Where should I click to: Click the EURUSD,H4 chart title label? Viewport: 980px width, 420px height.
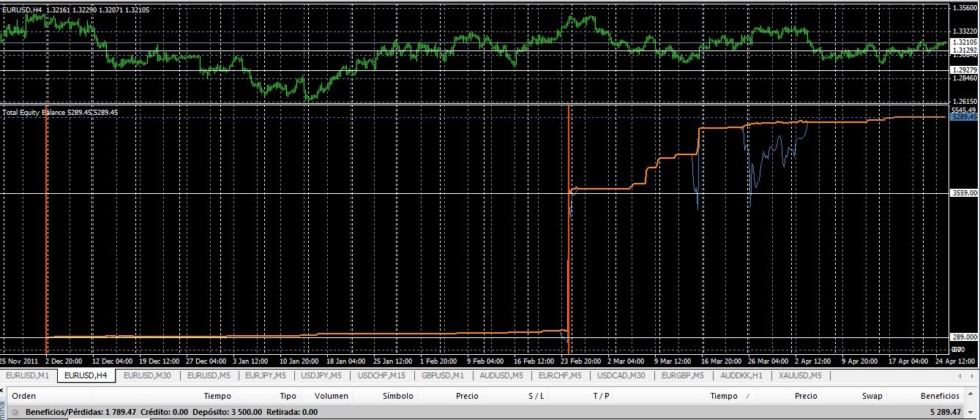(23, 10)
